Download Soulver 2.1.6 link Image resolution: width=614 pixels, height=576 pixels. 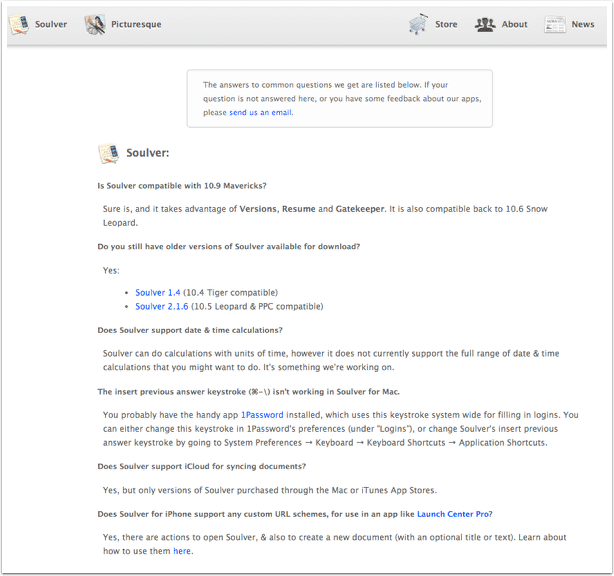162,307
